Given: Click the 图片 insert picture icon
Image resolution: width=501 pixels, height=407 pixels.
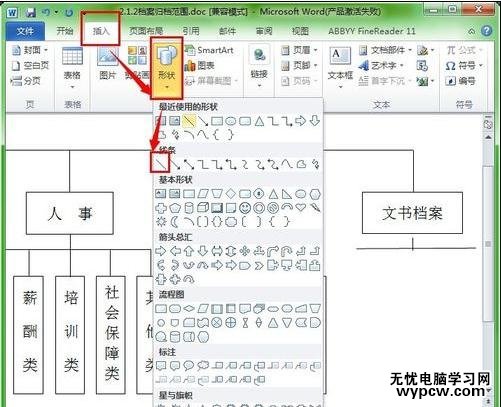Looking at the screenshot, I should tap(107, 63).
